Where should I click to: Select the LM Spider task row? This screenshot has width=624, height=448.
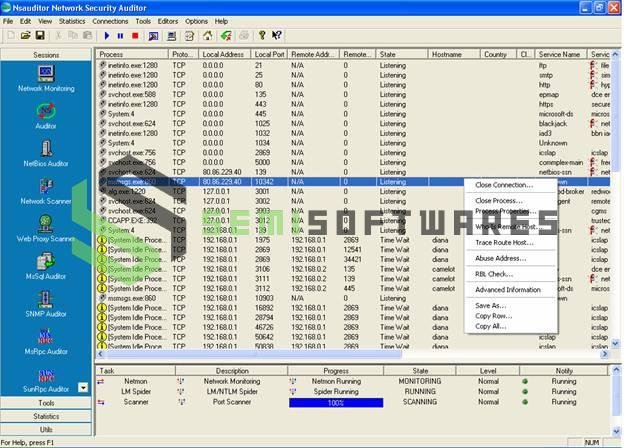coord(352,392)
